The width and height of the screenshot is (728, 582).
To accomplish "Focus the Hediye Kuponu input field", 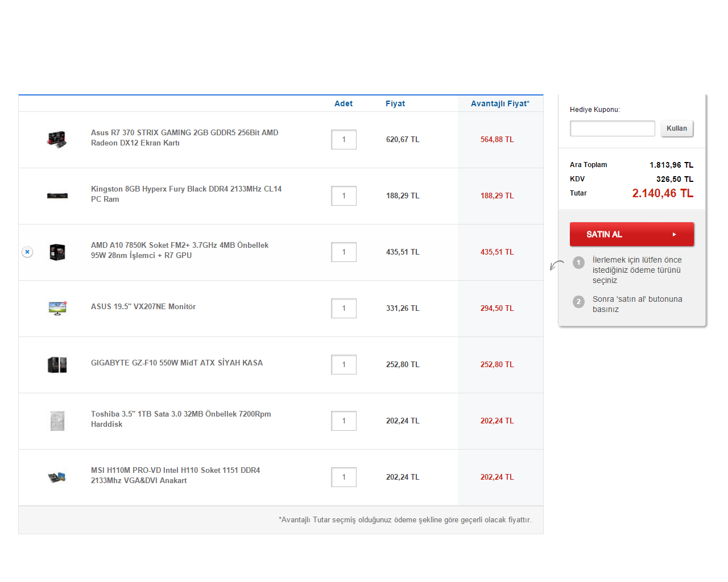I will pos(613,128).
